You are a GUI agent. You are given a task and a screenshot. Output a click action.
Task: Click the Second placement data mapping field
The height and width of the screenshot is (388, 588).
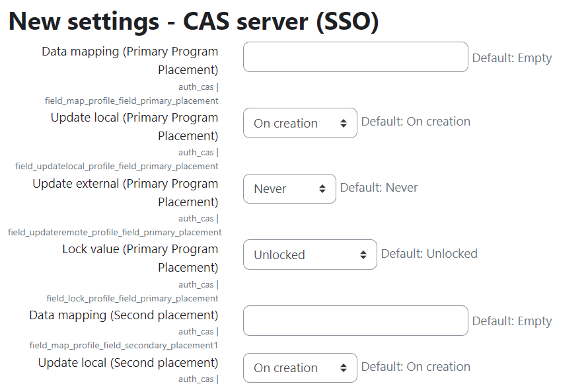[355, 321]
